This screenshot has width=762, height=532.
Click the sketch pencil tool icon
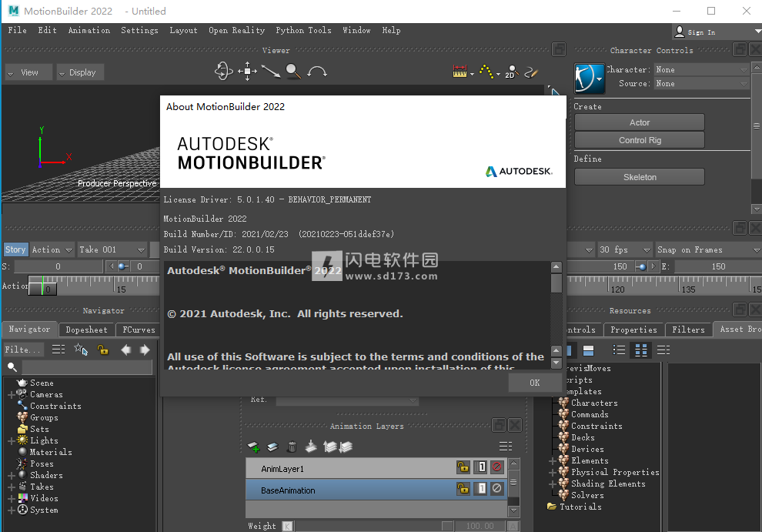531,72
